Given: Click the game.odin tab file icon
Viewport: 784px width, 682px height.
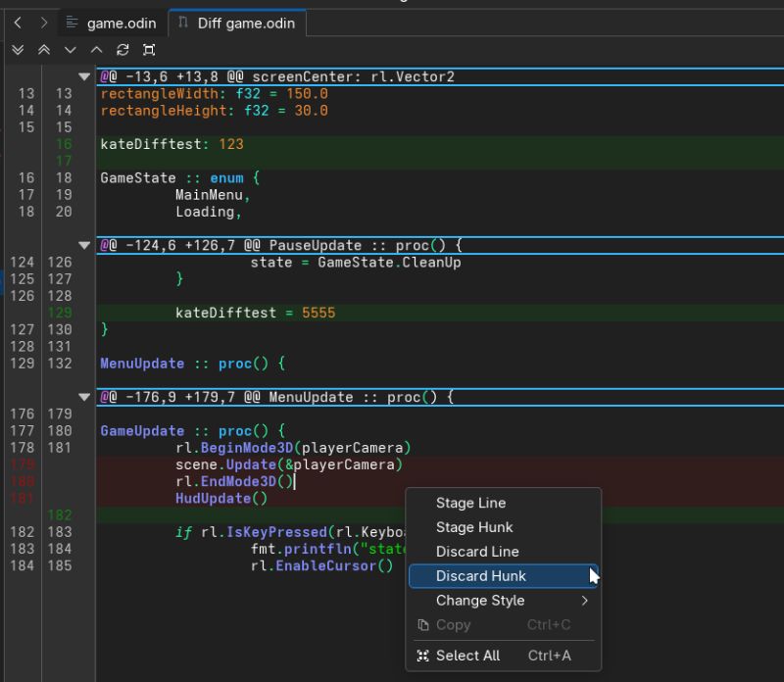Looking at the screenshot, I should point(72,23).
